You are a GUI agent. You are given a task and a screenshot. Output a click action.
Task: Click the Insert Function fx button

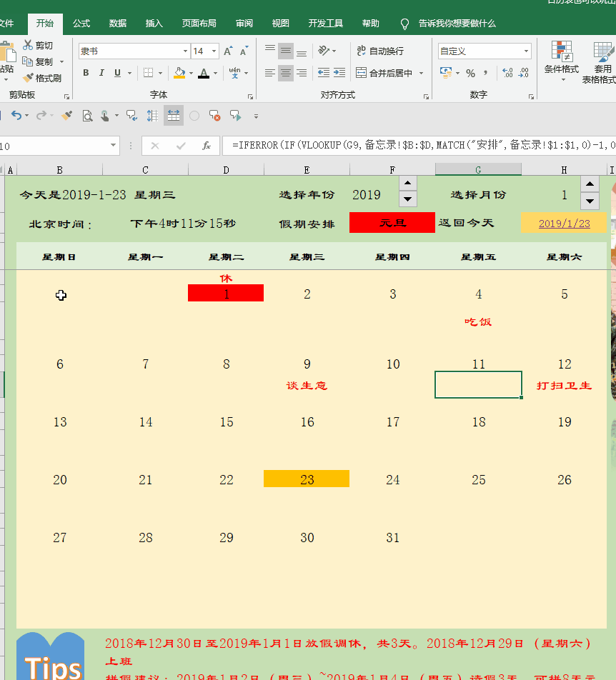(x=207, y=146)
